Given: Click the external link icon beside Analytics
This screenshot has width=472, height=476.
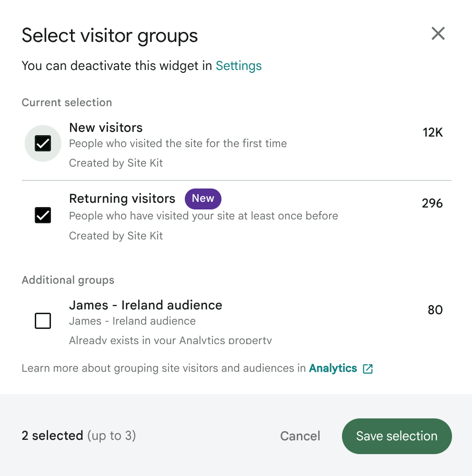Looking at the screenshot, I should click(x=368, y=369).
